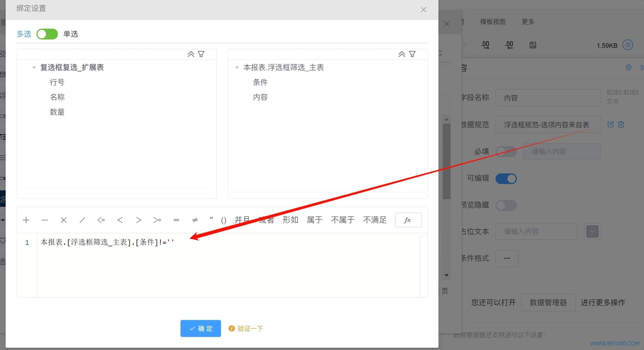Select the 条件 field in right tree

[260, 82]
